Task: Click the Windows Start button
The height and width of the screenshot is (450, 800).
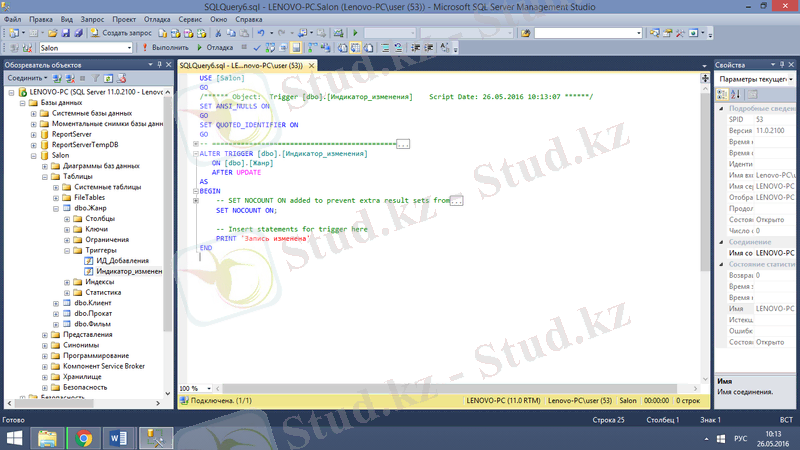Action: 14,438
